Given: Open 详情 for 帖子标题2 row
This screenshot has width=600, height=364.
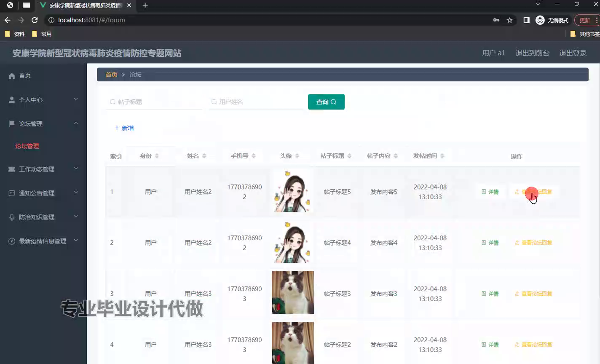Looking at the screenshot, I should point(490,345).
